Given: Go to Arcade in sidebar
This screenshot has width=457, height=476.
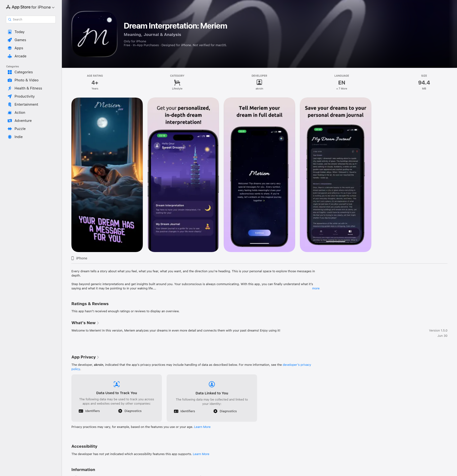Looking at the screenshot, I should coord(20,56).
